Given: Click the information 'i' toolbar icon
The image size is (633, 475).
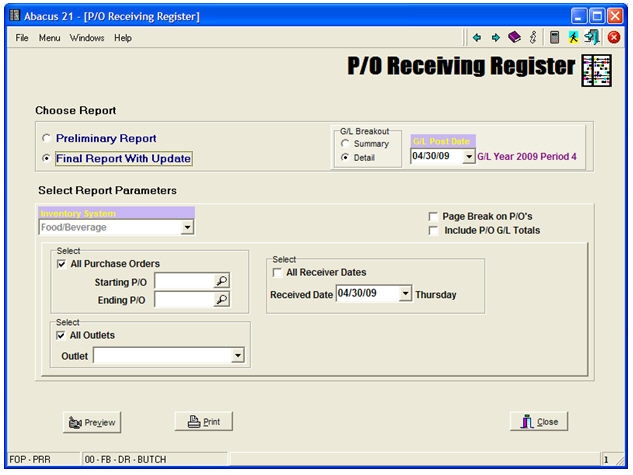Looking at the screenshot, I should coord(533,38).
